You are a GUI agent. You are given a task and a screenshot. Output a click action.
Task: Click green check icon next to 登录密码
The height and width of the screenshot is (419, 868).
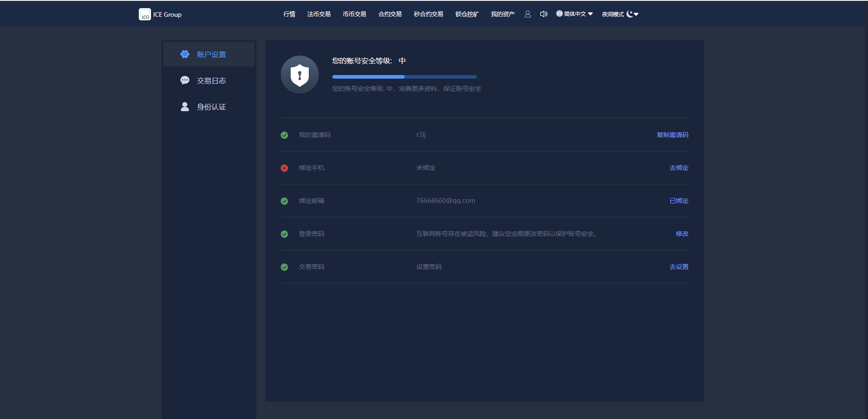pos(284,234)
